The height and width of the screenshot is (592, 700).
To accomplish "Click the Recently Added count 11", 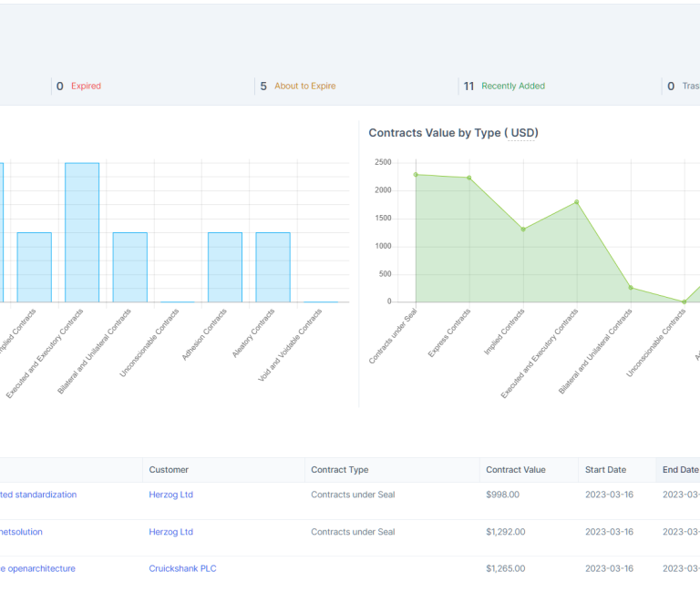I will 468,87.
